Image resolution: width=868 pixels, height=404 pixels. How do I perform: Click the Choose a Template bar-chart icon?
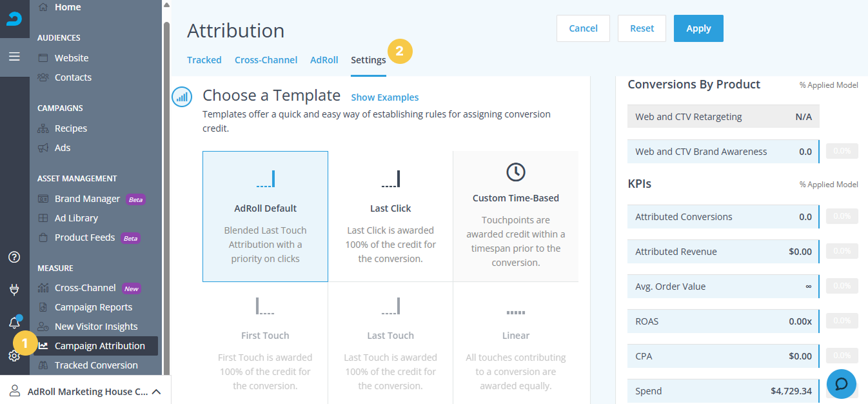tap(182, 97)
